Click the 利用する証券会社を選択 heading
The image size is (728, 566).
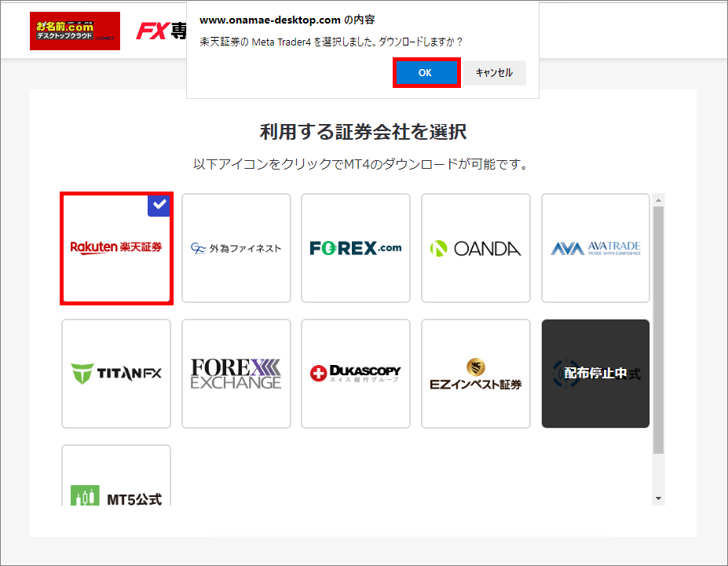363,132
